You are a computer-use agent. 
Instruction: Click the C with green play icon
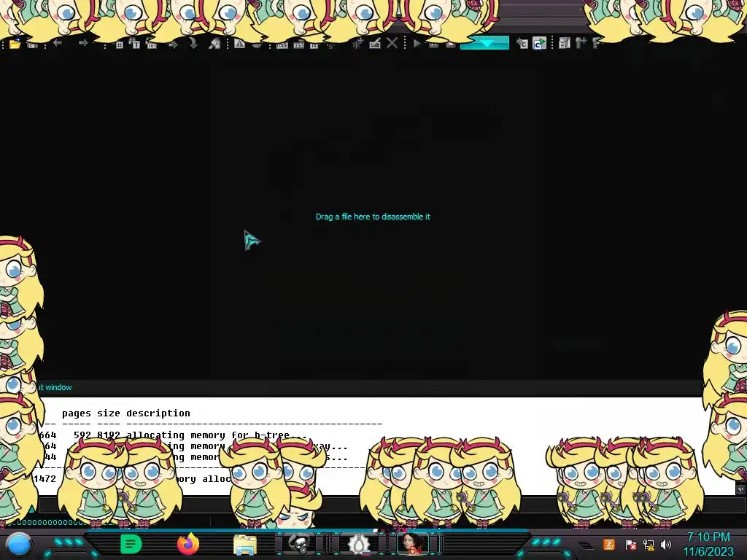[539, 44]
